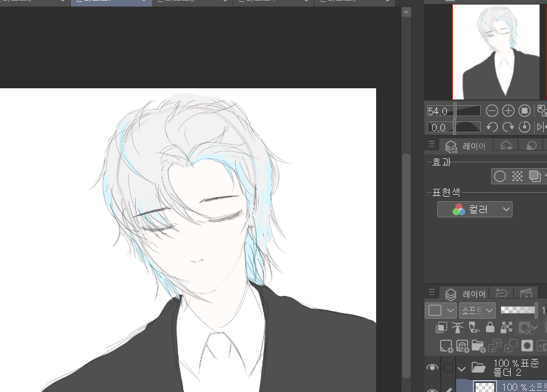Screen dimensions: 547x392
Task: Switch to the 레이어 tab in the layers panel
Action: coord(464,294)
